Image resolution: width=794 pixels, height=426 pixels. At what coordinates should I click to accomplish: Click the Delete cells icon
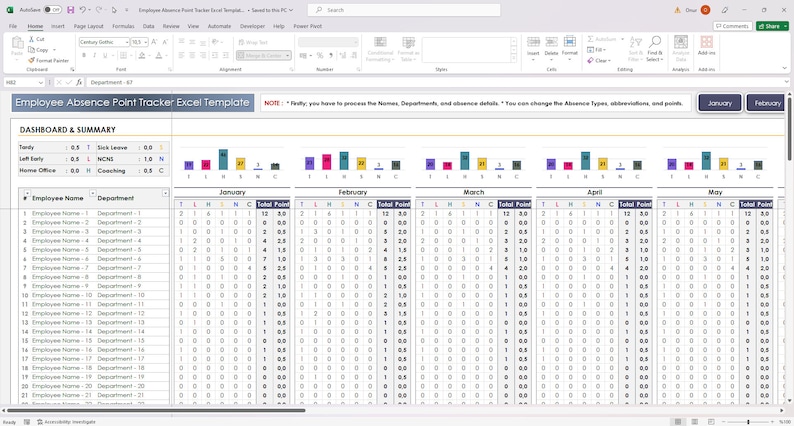[551, 42]
